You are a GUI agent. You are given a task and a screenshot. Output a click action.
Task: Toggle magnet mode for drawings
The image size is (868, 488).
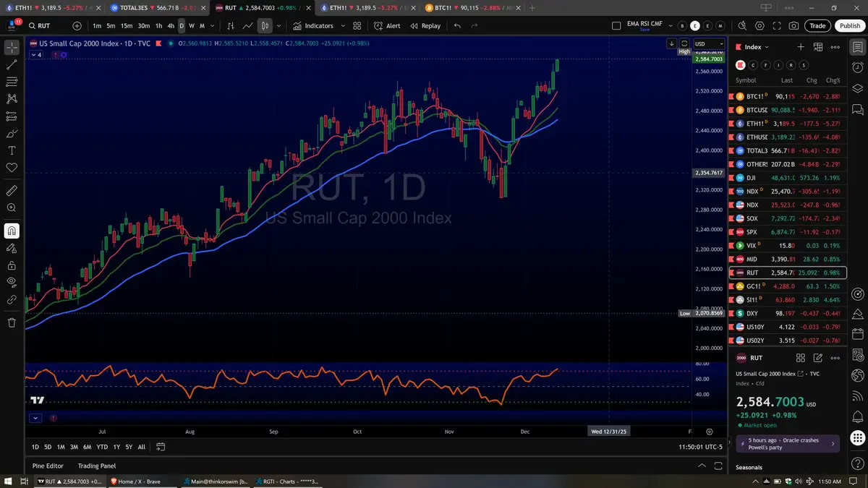pyautogui.click(x=12, y=231)
